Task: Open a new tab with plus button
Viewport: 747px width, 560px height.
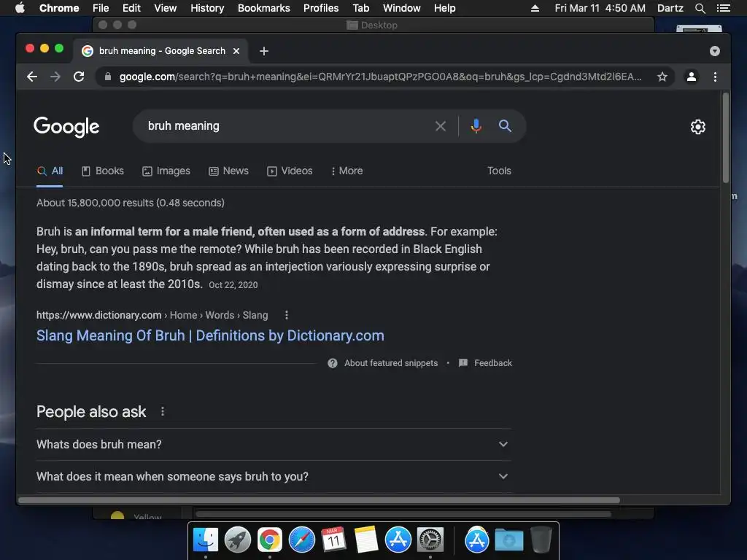Action: [264, 51]
